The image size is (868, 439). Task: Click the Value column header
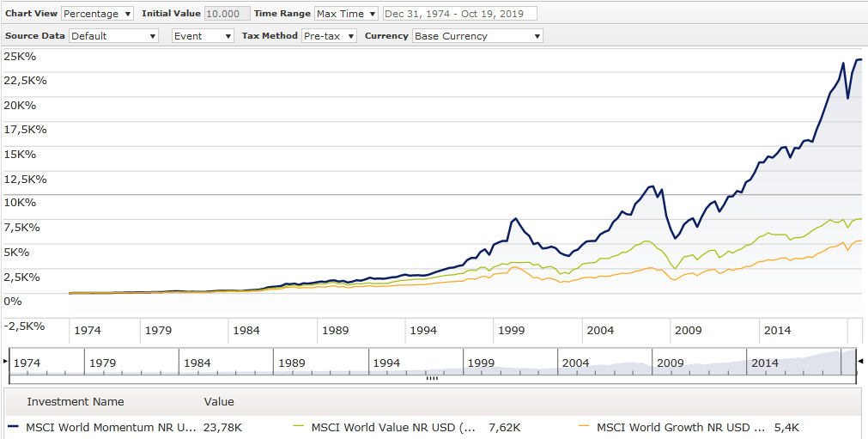[219, 402]
